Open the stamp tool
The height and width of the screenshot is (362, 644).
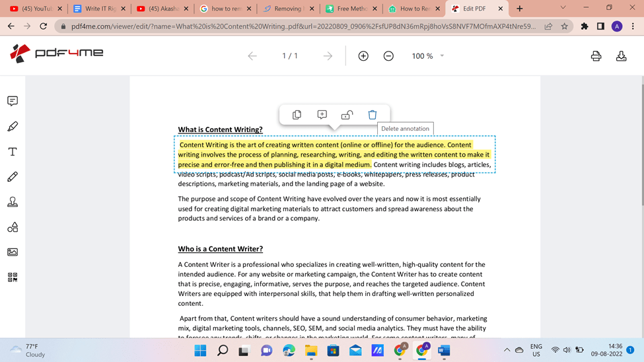click(13, 201)
